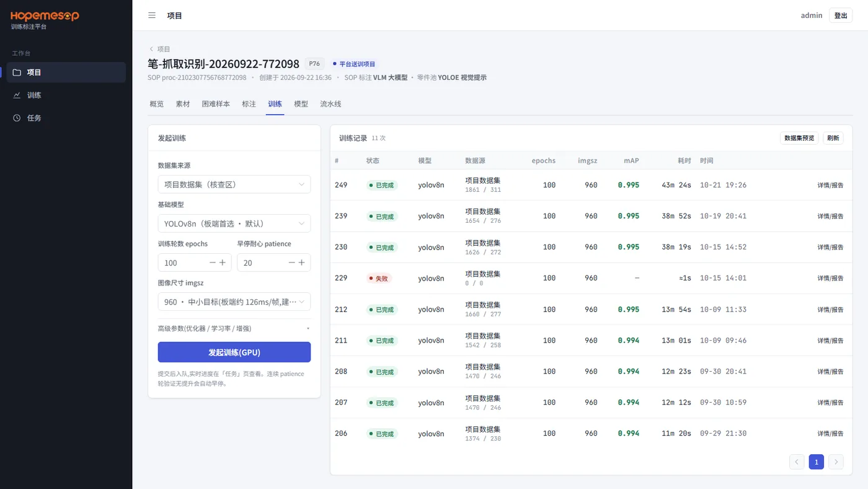Click the 数据集预览 button
This screenshot has height=489, width=868.
pyautogui.click(x=799, y=138)
